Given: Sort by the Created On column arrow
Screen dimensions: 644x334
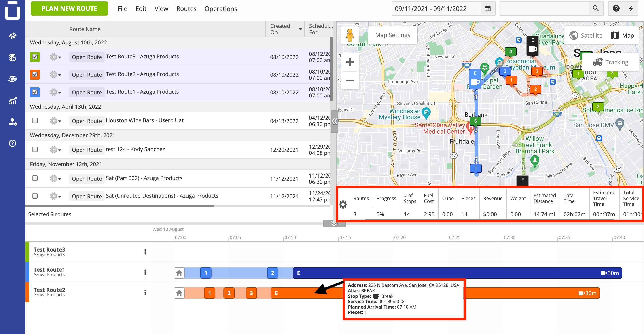Looking at the screenshot, I should [300, 29].
